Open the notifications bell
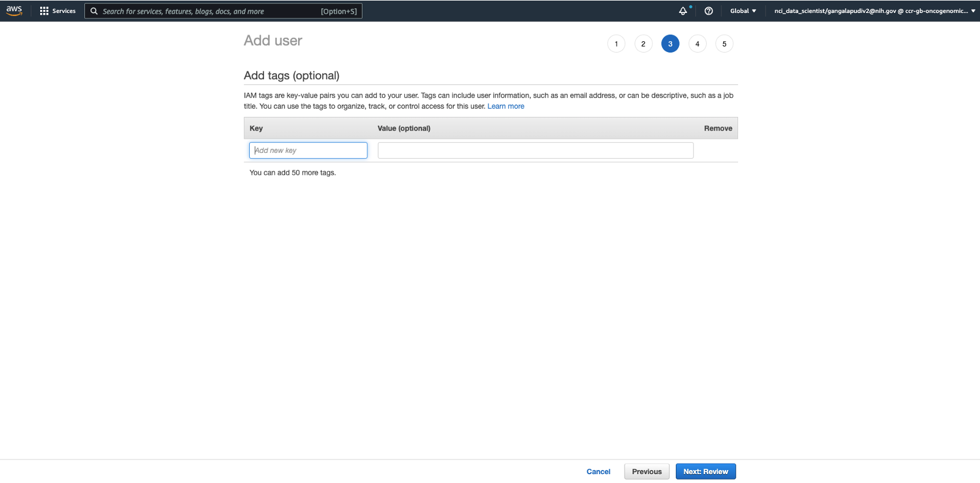980x483 pixels. pyautogui.click(x=683, y=11)
